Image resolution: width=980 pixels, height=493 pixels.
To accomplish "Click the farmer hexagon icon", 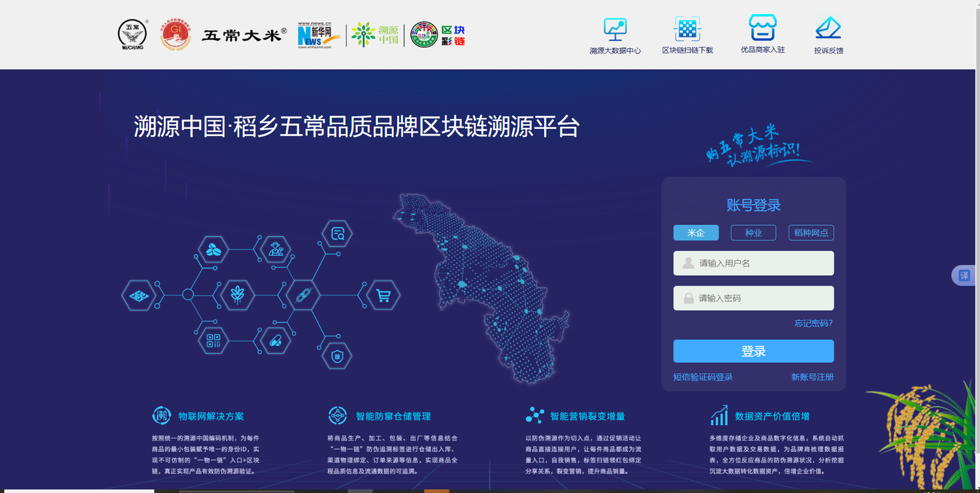I will pyautogui.click(x=275, y=249).
